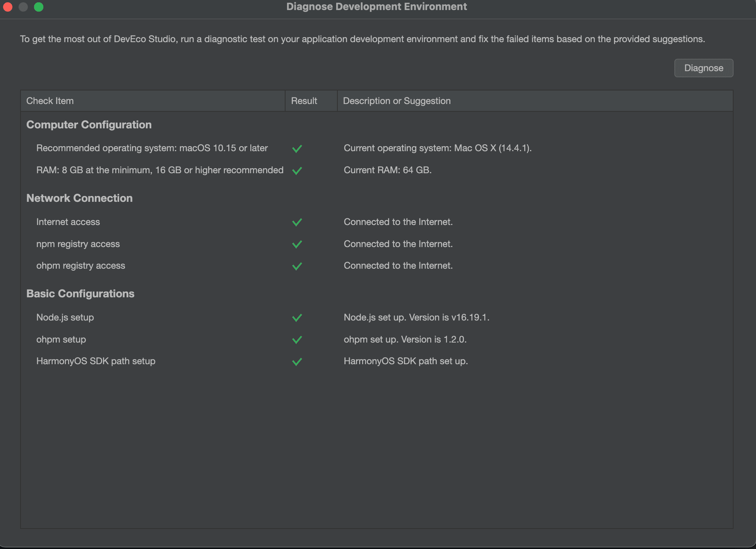Click the checkmark beside ohpm registry access
The image size is (756, 549).
click(x=297, y=266)
